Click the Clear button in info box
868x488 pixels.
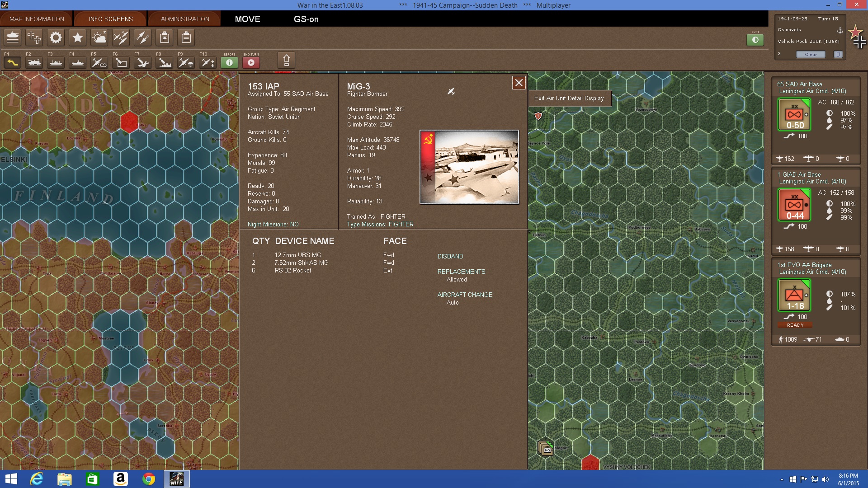[x=811, y=54]
